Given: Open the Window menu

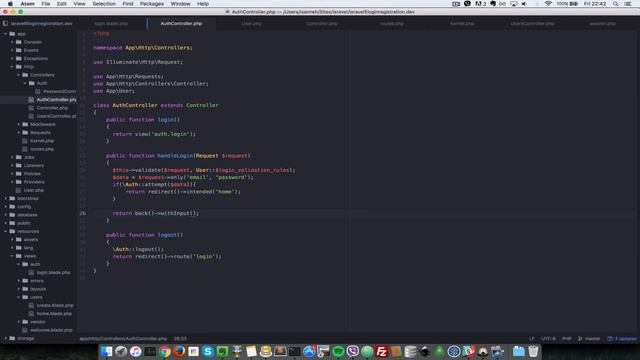Looking at the screenshot, I should [x=180, y=4].
